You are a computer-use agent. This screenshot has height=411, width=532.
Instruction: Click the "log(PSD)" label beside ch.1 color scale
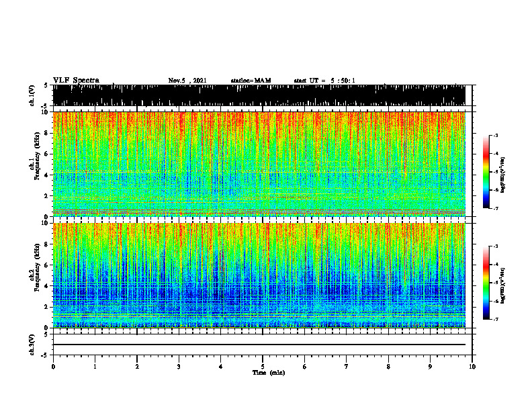(x=503, y=175)
